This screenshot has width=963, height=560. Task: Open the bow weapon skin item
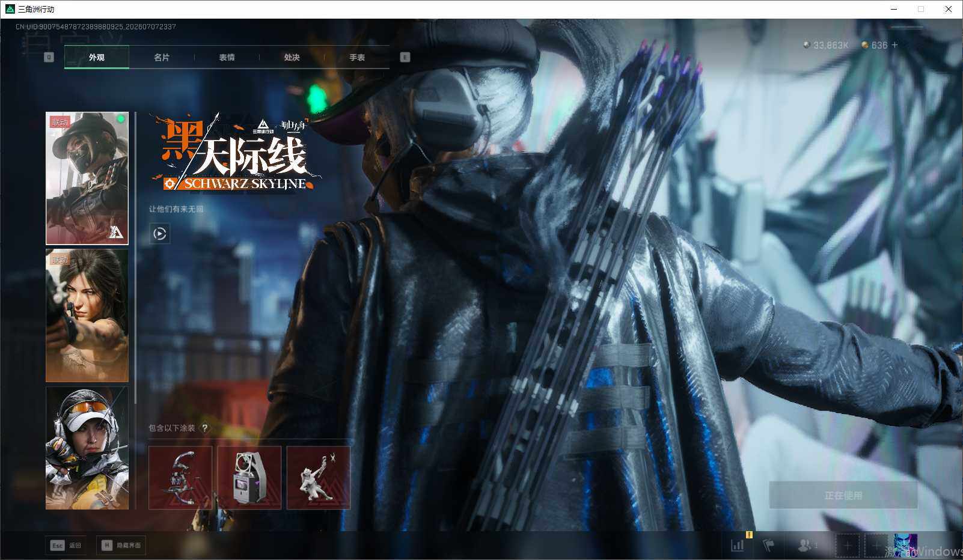(180, 478)
